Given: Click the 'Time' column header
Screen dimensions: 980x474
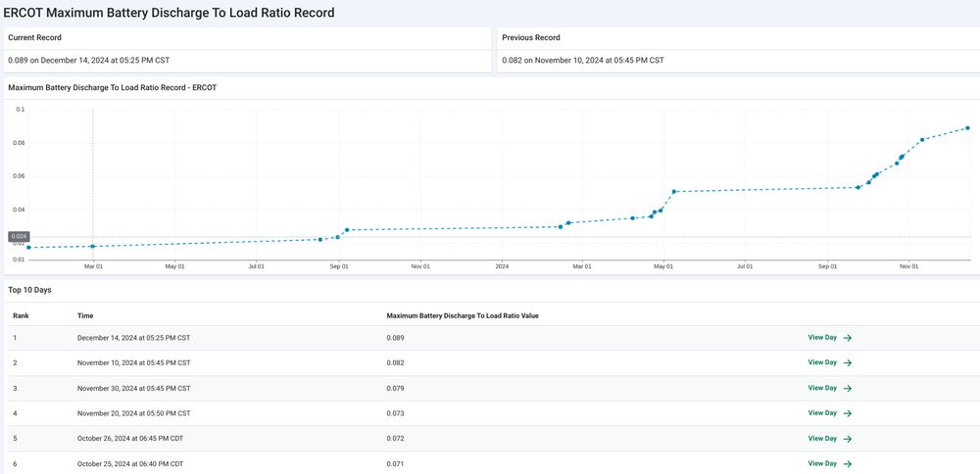Looking at the screenshot, I should coord(85,316).
